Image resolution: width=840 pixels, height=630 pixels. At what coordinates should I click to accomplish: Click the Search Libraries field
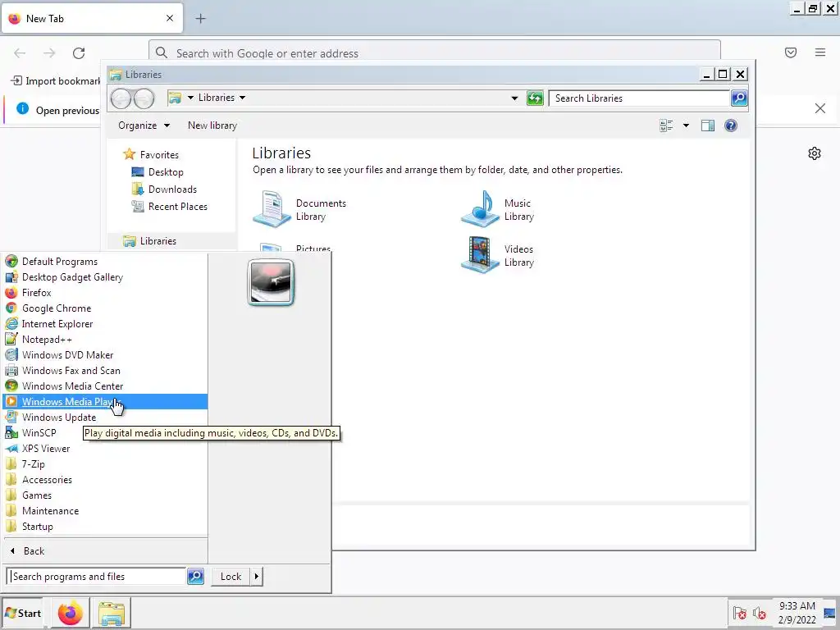point(640,98)
